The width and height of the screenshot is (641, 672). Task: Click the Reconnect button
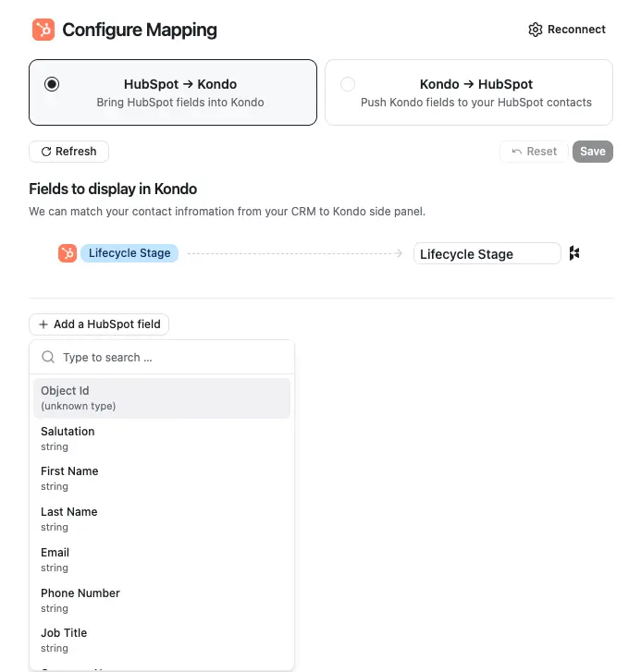(567, 30)
